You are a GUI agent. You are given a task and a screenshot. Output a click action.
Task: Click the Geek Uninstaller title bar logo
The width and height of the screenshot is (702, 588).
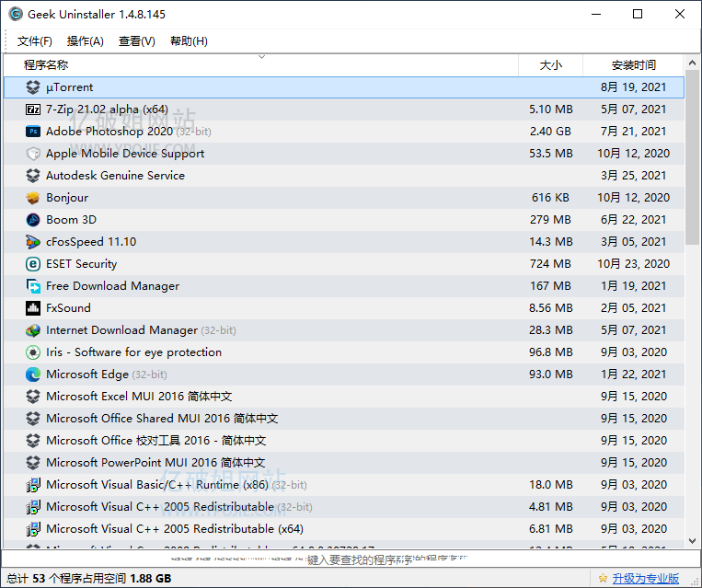point(16,15)
